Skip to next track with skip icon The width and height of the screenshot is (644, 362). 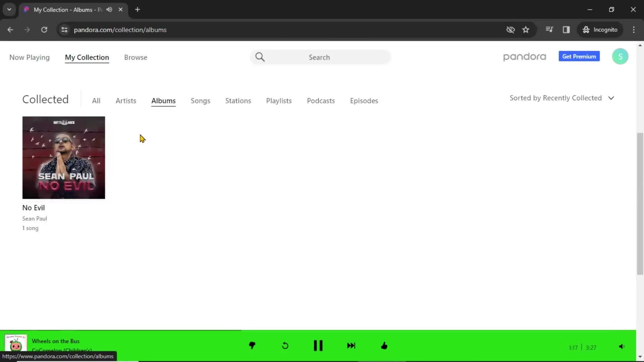point(351,346)
